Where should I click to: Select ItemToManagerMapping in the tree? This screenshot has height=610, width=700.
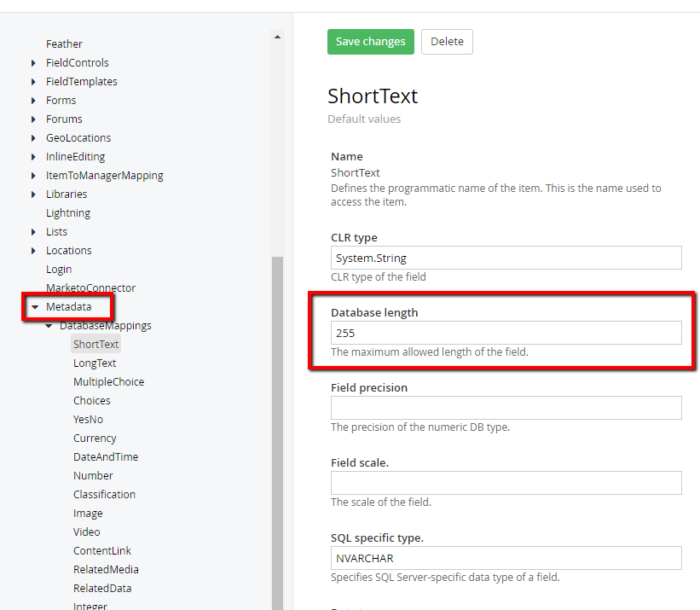[105, 175]
